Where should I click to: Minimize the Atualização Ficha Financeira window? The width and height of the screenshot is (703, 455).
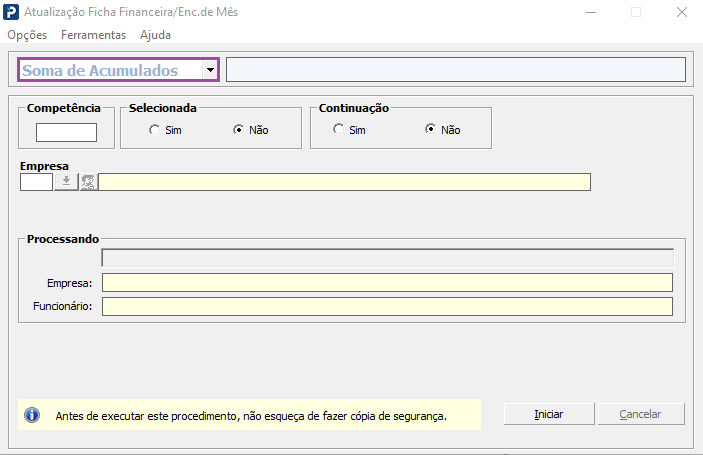[591, 12]
